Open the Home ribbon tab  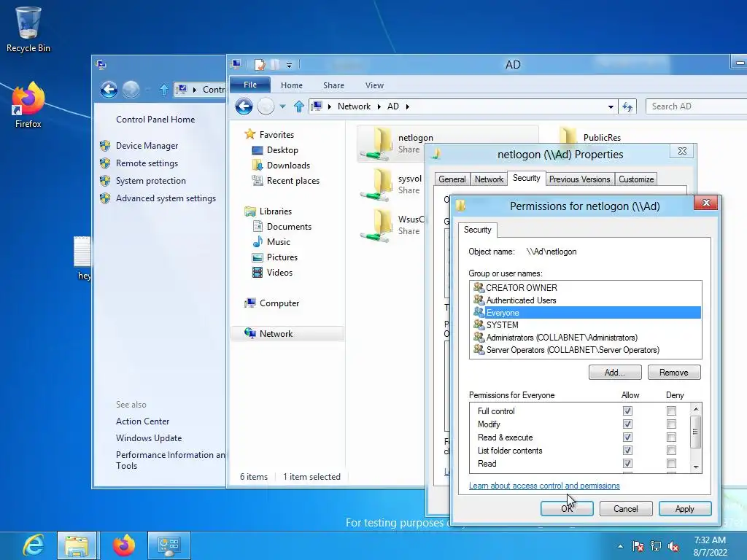pos(292,85)
